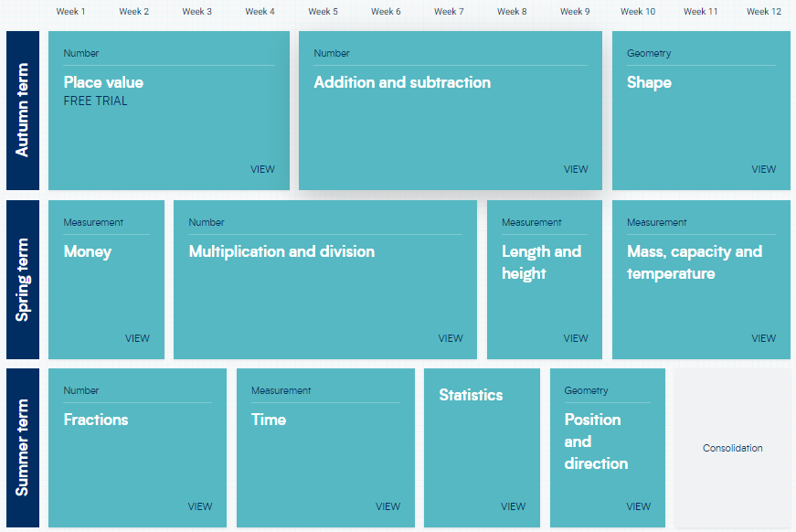The width and height of the screenshot is (796, 532).
Task: Click VIEW on Multiplication and division
Action: pyautogui.click(x=451, y=338)
